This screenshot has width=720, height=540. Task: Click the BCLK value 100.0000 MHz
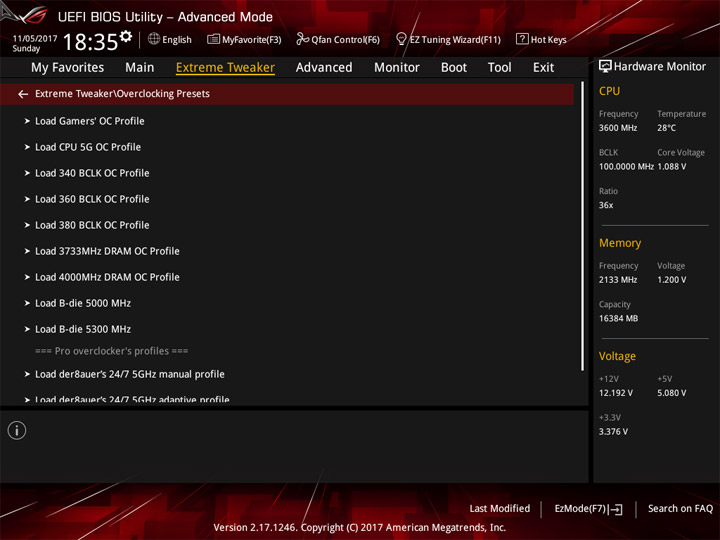point(626,167)
